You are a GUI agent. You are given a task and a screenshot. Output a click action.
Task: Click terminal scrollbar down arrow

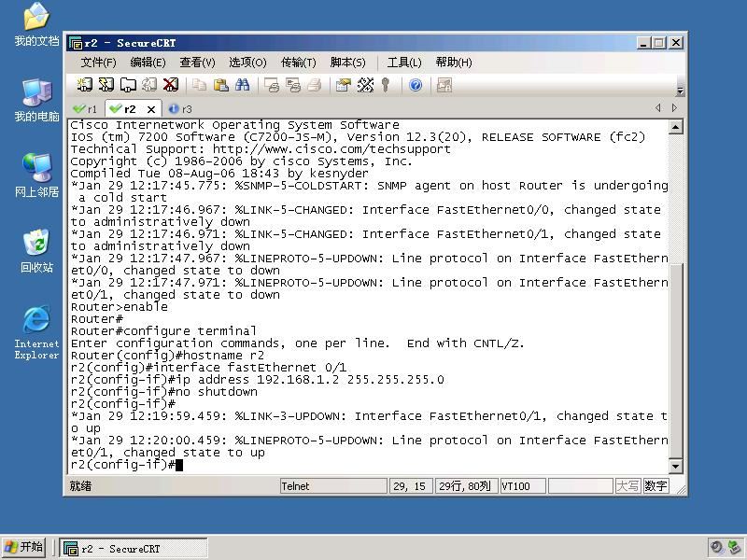click(x=675, y=466)
